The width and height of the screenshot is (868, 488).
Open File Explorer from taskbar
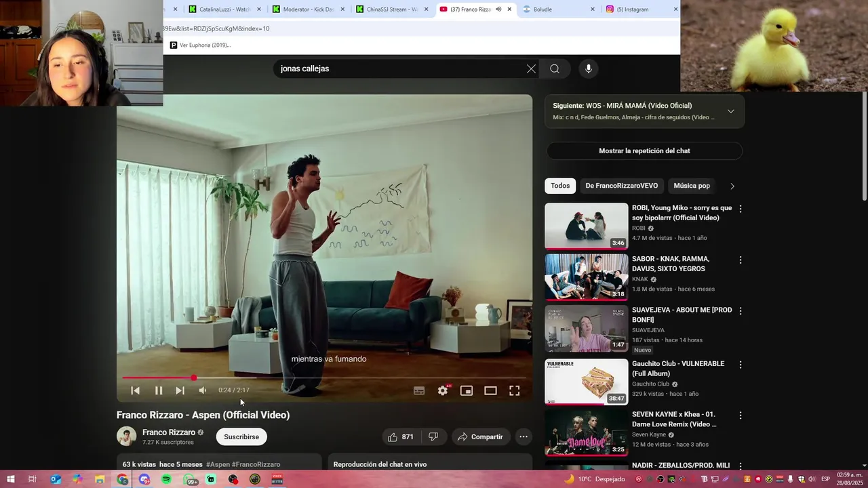100,479
